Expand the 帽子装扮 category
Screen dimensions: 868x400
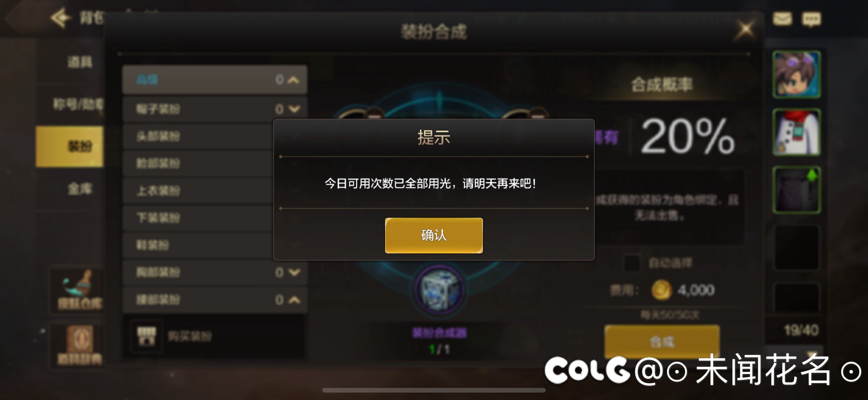215,109
